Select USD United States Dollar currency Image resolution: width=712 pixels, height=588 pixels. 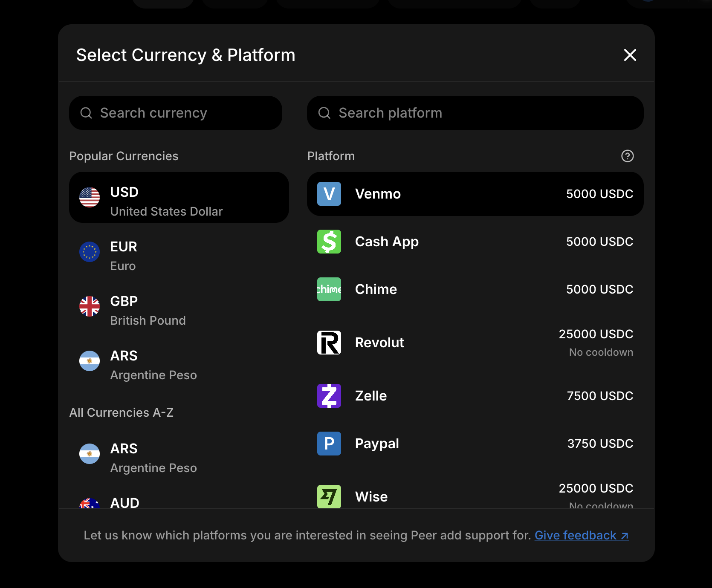(x=179, y=198)
